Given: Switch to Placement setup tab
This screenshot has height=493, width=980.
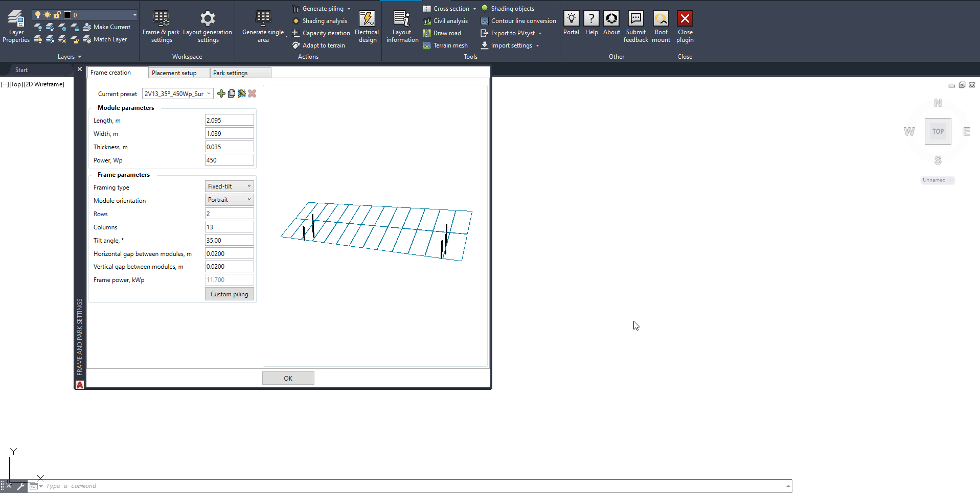Looking at the screenshot, I should [x=179, y=73].
